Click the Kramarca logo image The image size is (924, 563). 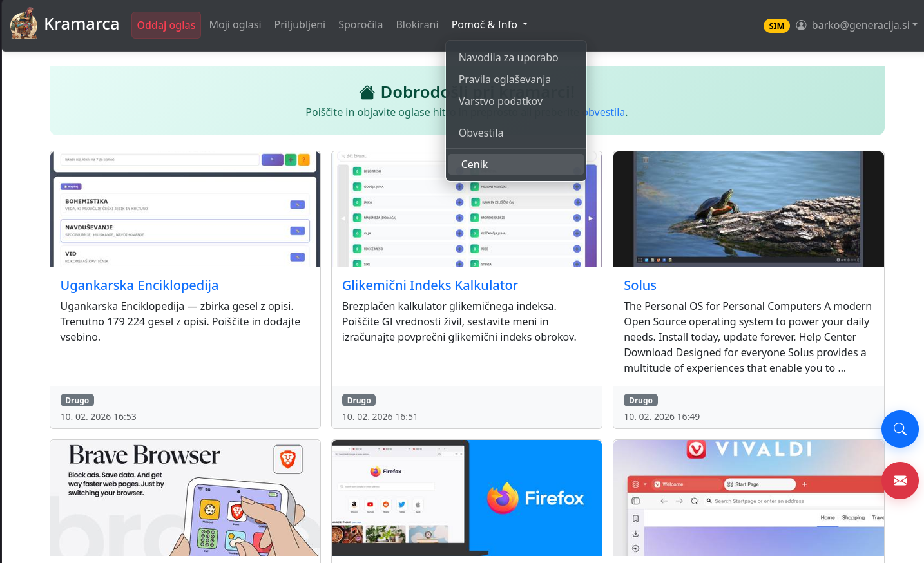click(x=24, y=24)
